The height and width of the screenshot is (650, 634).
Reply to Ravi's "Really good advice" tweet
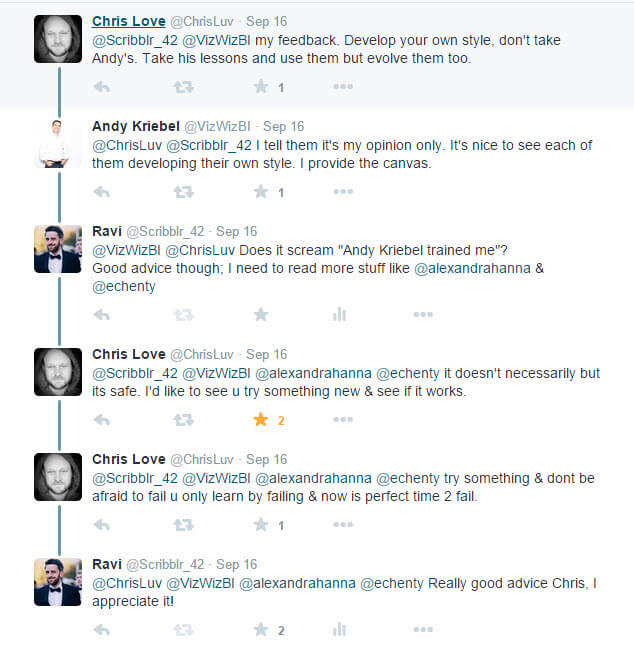click(x=101, y=630)
